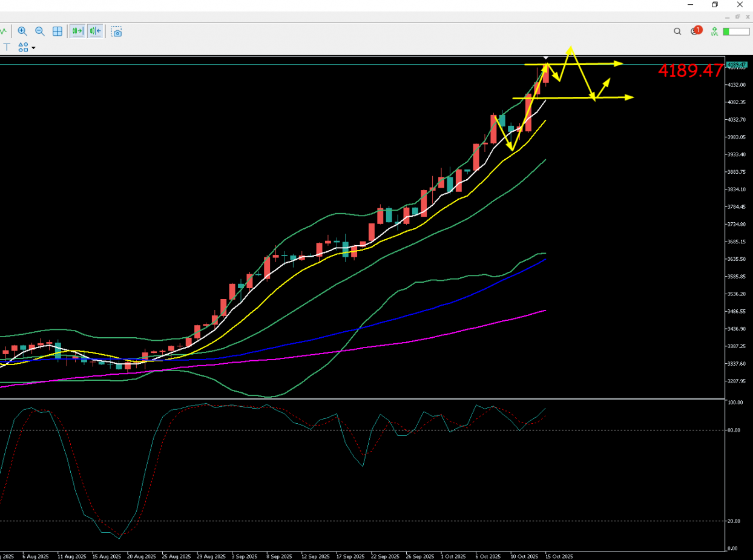
Task: Click the zoom in magnifier icon
Action: click(22, 31)
